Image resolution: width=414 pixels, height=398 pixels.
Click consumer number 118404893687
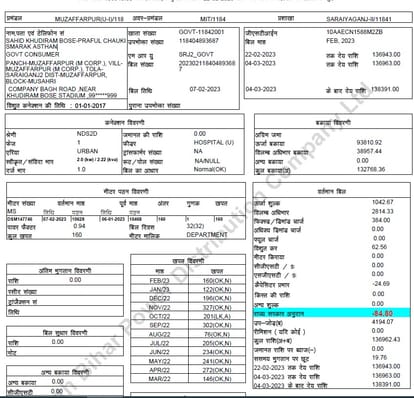(199, 41)
